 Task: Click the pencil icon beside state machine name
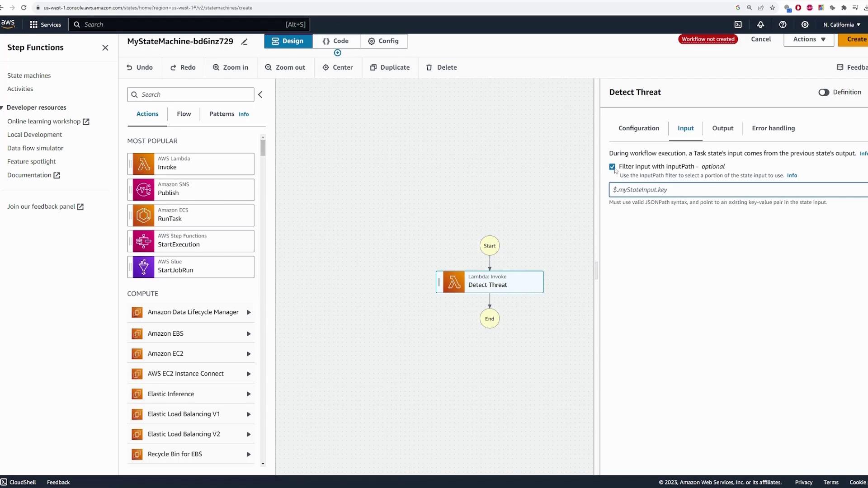(244, 42)
